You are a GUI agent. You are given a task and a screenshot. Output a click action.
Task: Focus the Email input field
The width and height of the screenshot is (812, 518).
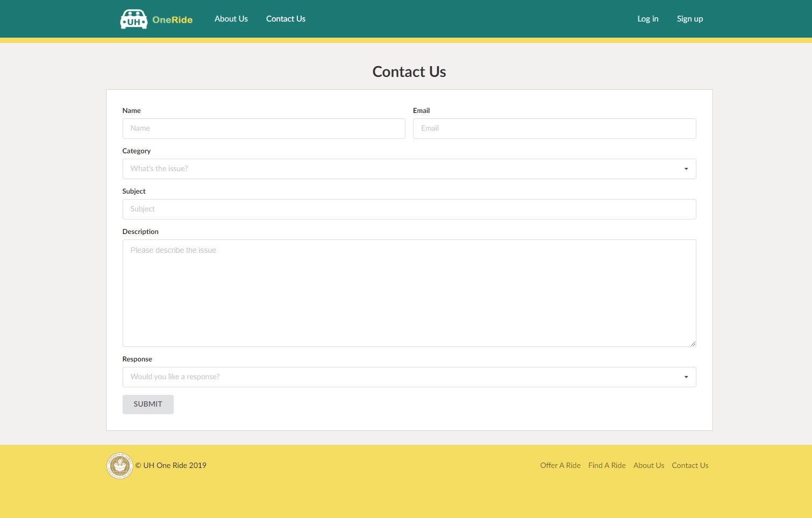coord(554,129)
